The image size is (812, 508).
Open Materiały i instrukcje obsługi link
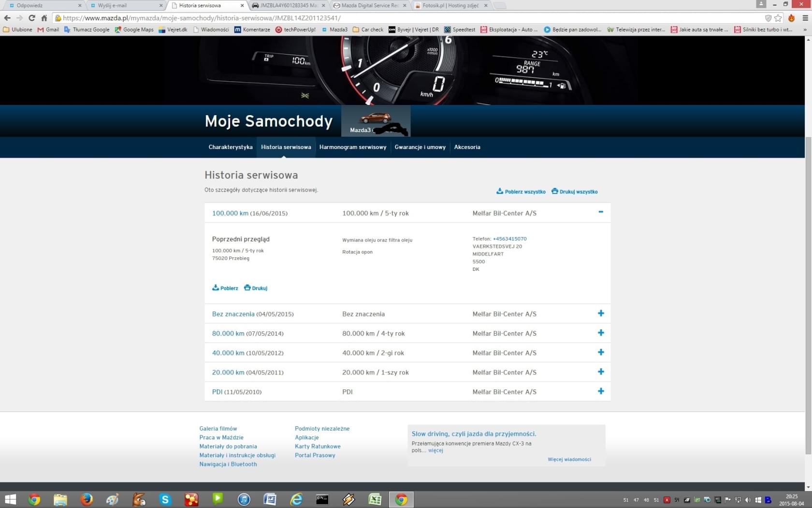237,455
